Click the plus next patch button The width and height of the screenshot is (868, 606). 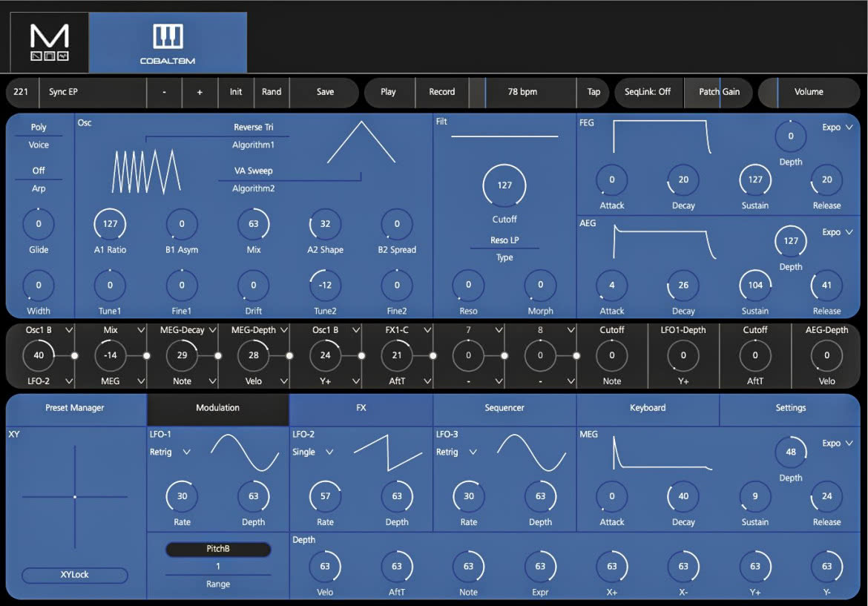200,92
